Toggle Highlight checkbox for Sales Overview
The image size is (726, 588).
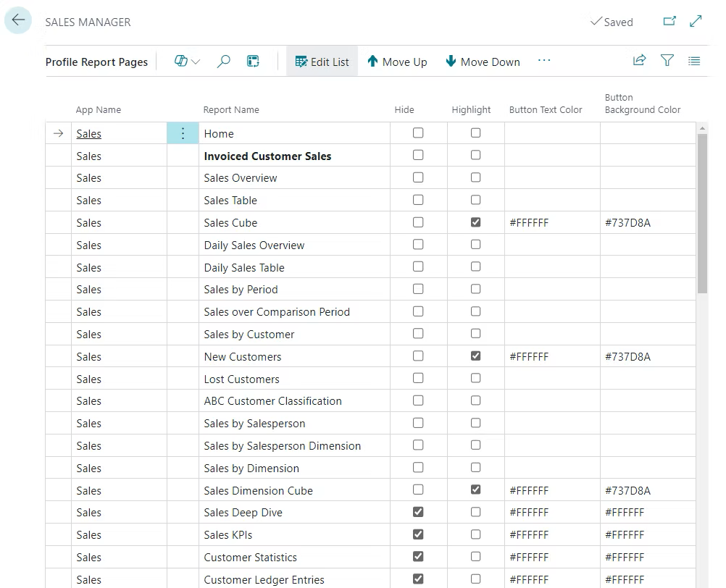[x=475, y=177]
